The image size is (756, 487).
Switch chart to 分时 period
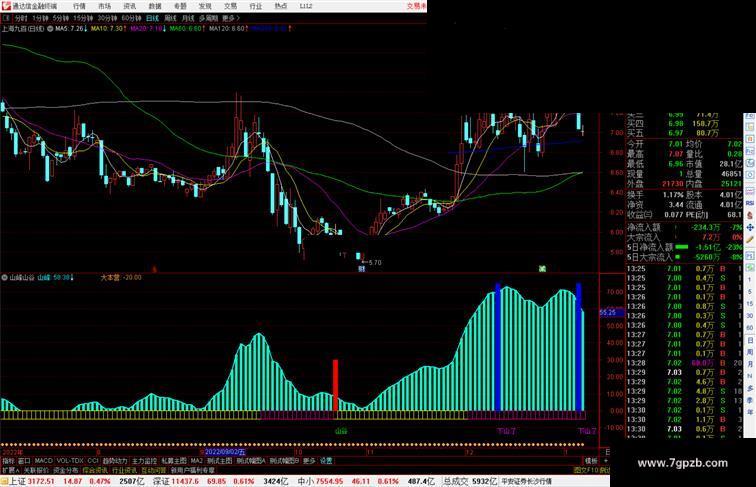click(x=21, y=18)
